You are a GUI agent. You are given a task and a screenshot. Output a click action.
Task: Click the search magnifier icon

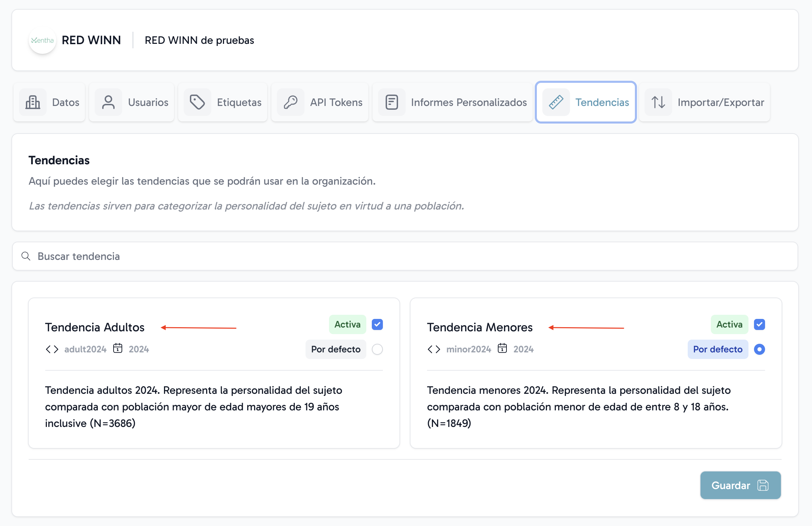click(x=26, y=256)
